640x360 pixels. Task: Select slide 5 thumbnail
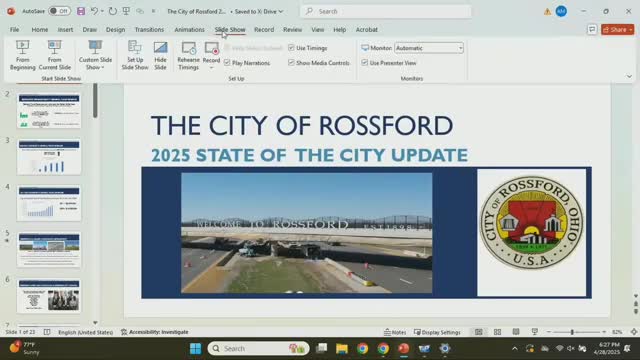coord(49,250)
